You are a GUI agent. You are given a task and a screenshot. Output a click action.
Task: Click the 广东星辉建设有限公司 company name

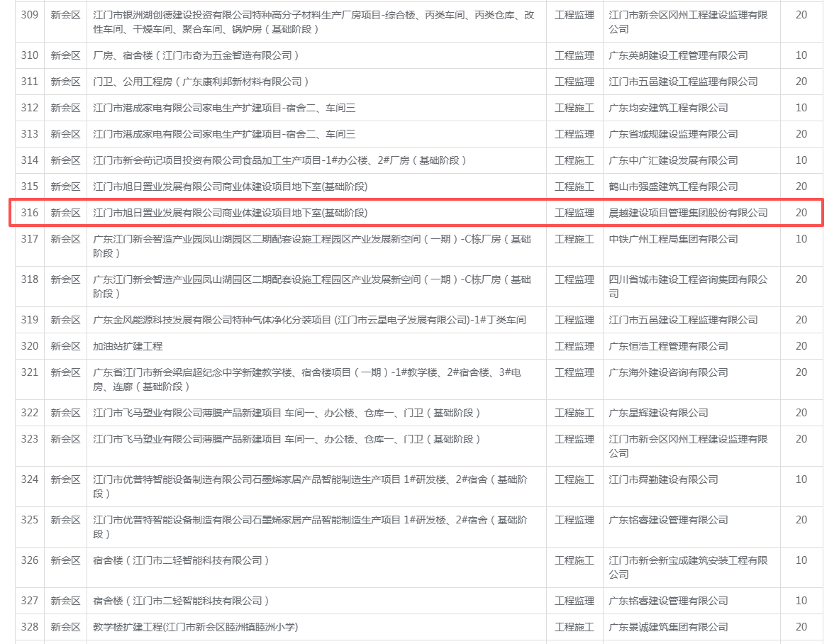click(658, 413)
